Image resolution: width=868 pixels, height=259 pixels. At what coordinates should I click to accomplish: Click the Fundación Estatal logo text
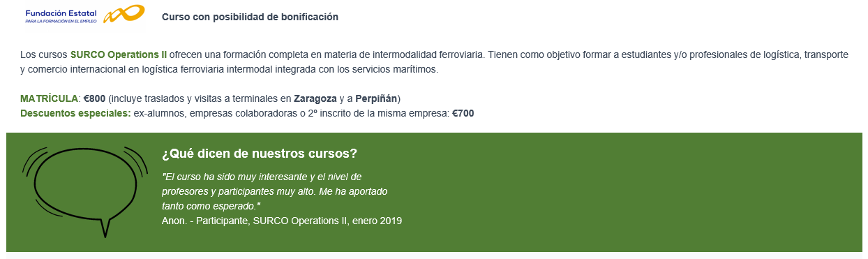coord(63,13)
